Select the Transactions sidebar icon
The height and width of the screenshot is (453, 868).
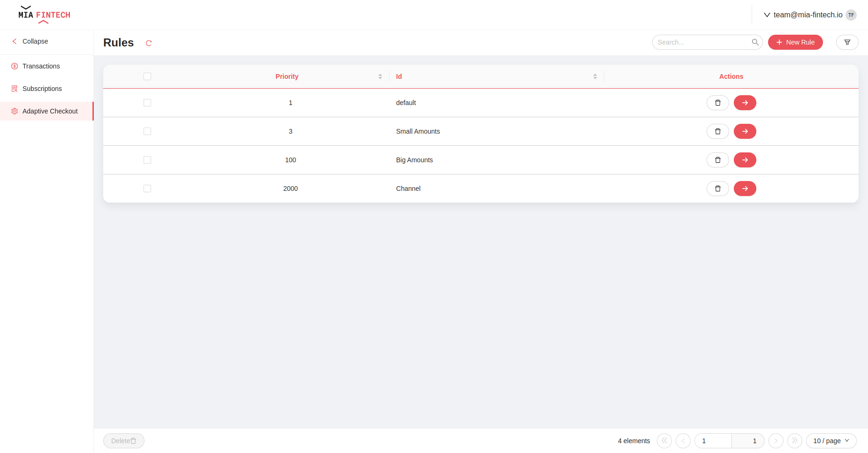coord(15,66)
